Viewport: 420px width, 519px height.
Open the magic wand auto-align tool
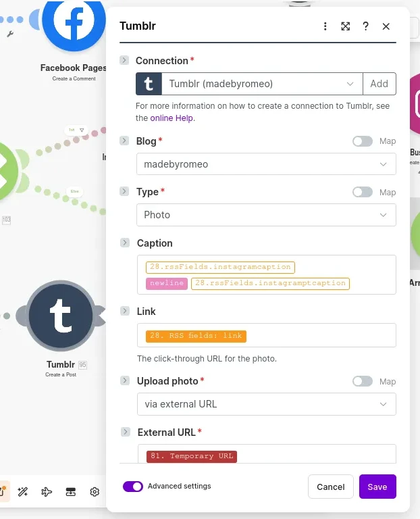point(22,492)
